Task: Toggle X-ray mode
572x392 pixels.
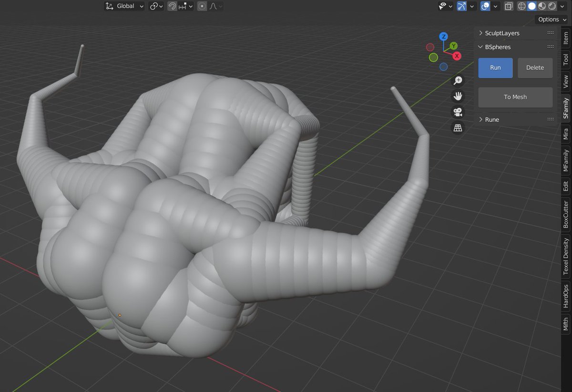Action: (x=509, y=6)
